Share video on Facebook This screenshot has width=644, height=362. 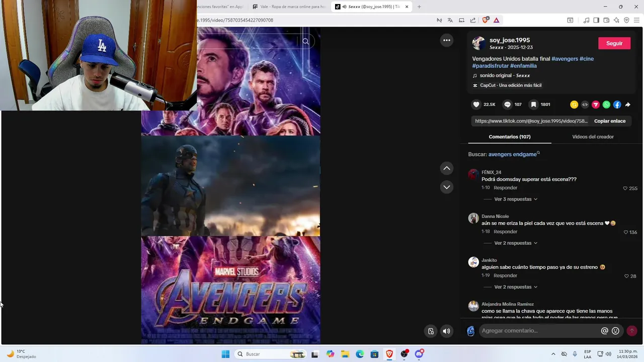coord(617,105)
